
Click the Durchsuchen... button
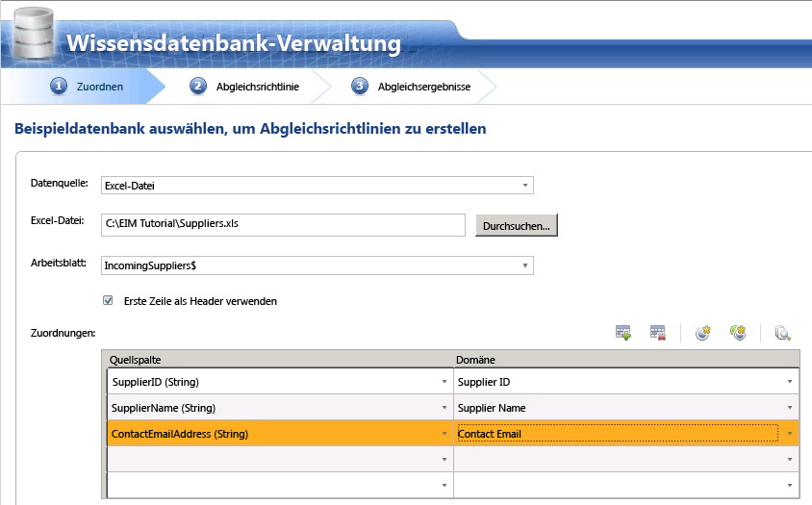(x=517, y=225)
